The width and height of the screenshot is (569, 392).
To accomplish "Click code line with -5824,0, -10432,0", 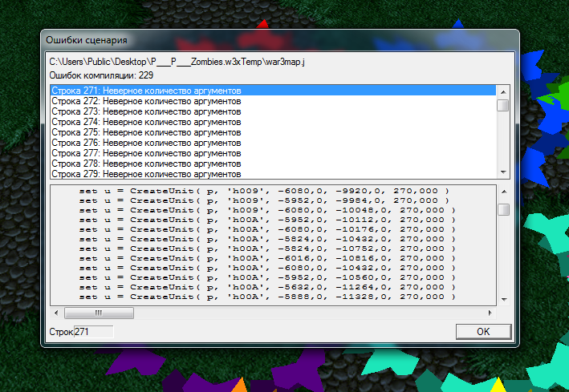I will 267,239.
